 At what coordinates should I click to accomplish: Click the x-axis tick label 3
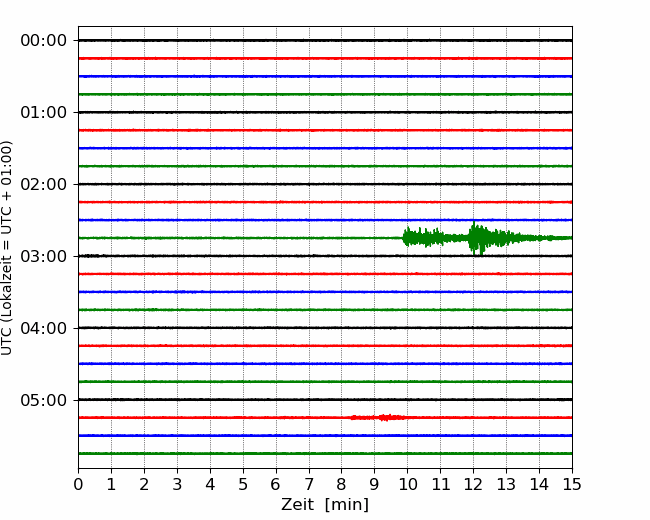(x=177, y=484)
